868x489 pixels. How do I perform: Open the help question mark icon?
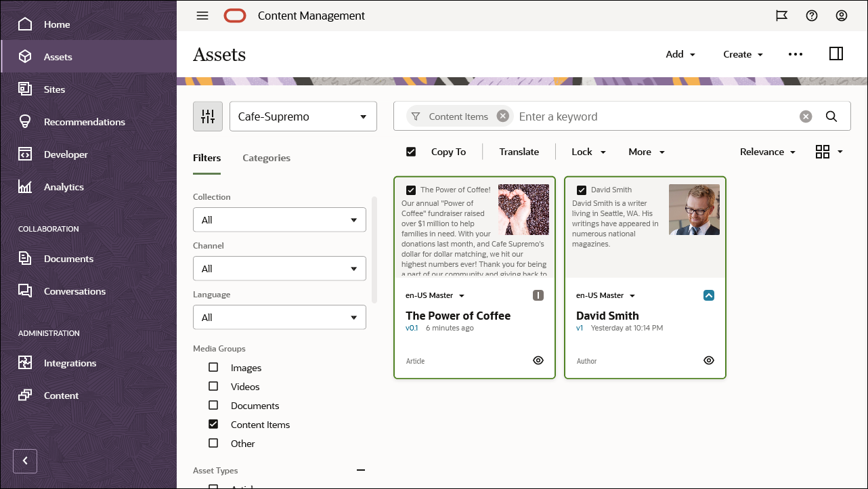tap(812, 16)
